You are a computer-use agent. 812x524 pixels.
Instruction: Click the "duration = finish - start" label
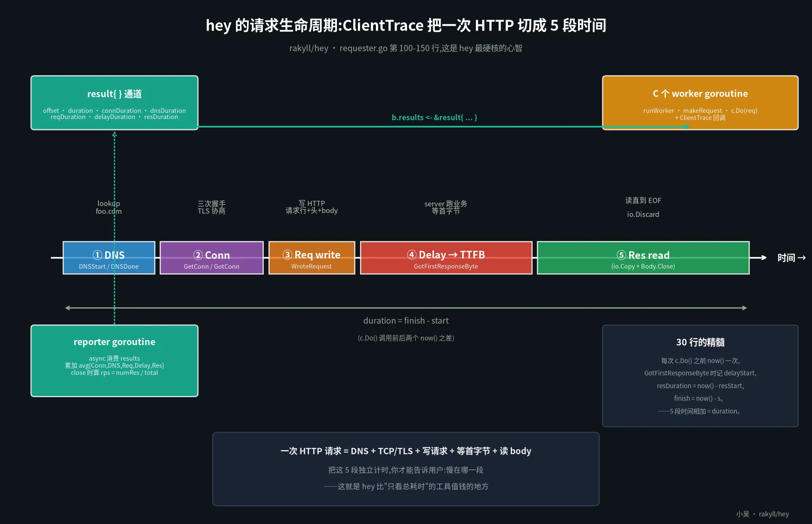click(406, 321)
